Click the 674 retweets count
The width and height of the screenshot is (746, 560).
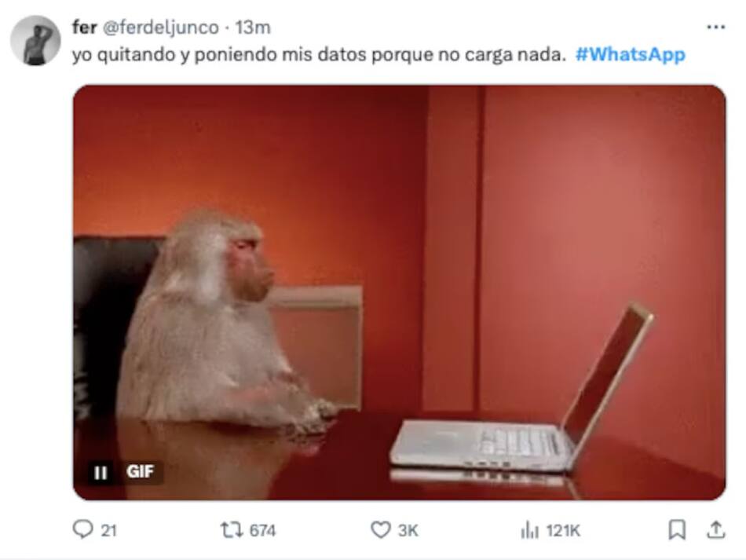click(262, 530)
